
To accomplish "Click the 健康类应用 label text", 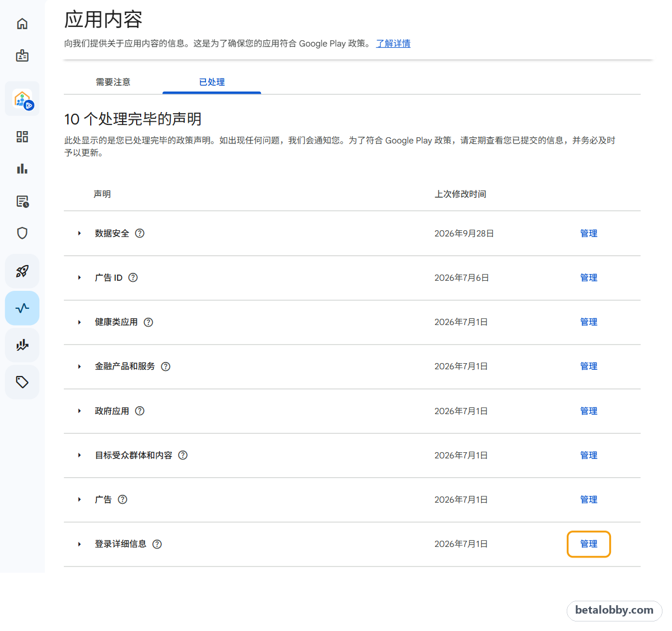I will [116, 322].
